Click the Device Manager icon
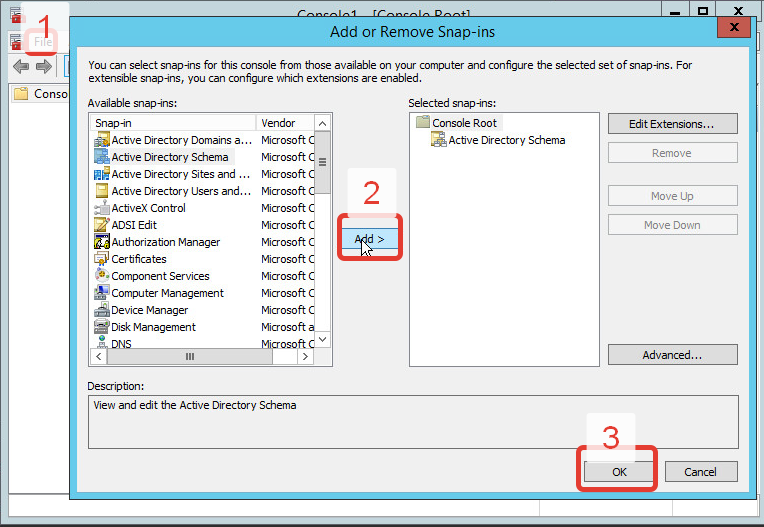Screen dimensions: 764x527 (102, 310)
